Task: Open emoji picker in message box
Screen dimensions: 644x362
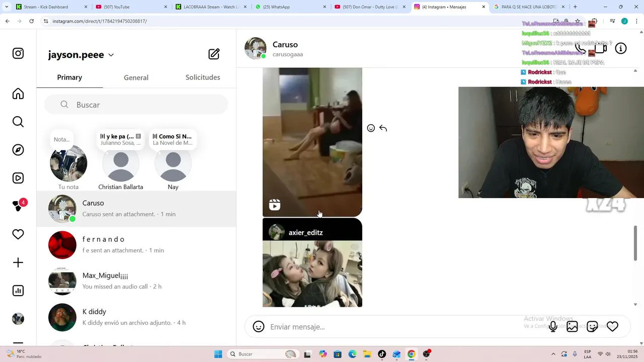Action: (x=259, y=327)
